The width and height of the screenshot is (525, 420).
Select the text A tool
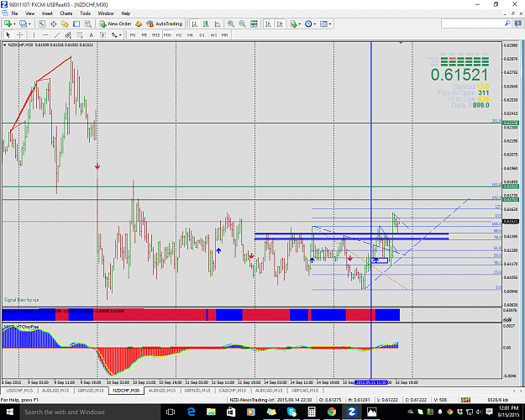pos(91,34)
